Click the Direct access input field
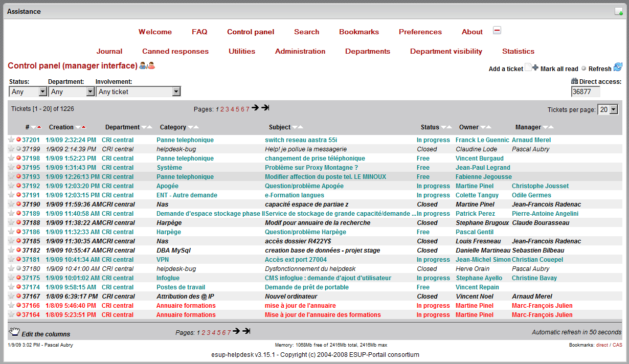The width and height of the screenshot is (629, 364). tap(585, 92)
